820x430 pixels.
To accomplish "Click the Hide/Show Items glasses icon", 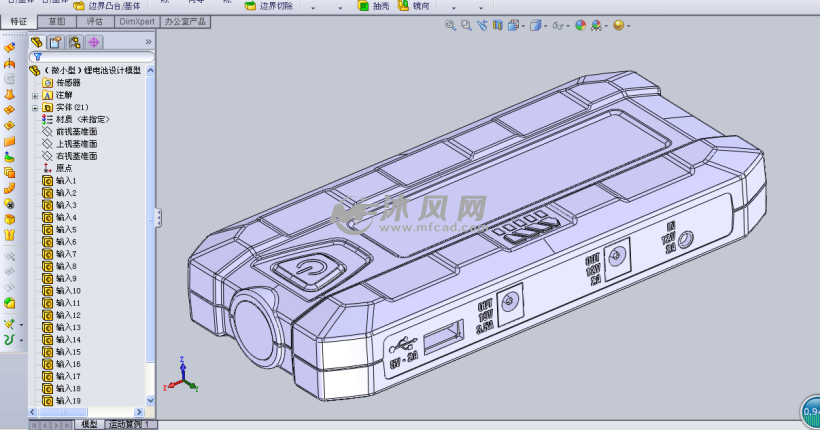I will click(x=558, y=25).
